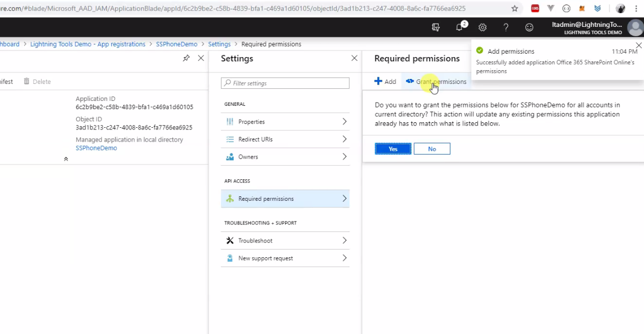Viewport: 644px width, 334px height.
Task: Select the Application ID value
Action: click(134, 107)
